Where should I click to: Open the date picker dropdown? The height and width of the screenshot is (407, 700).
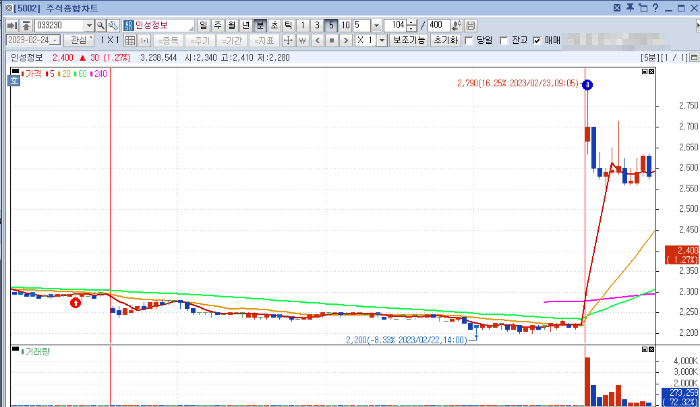(55, 40)
